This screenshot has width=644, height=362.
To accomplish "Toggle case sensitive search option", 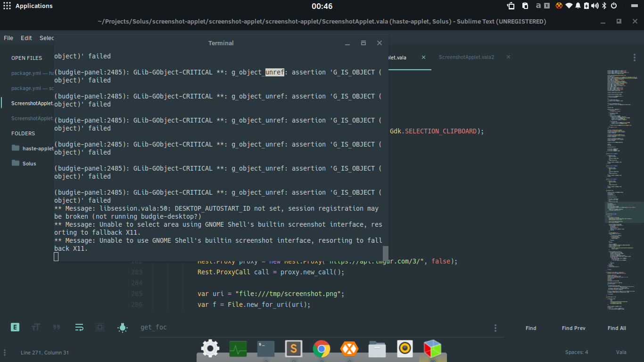I will [36, 327].
